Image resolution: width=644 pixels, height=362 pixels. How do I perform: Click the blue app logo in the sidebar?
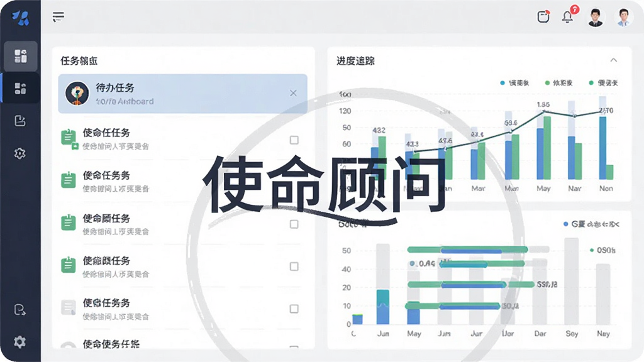click(x=20, y=18)
